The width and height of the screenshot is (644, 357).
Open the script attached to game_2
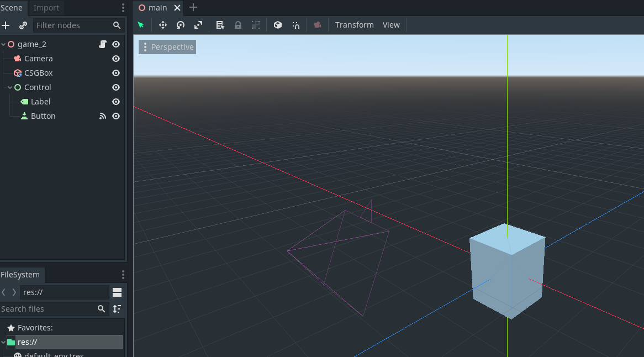103,44
